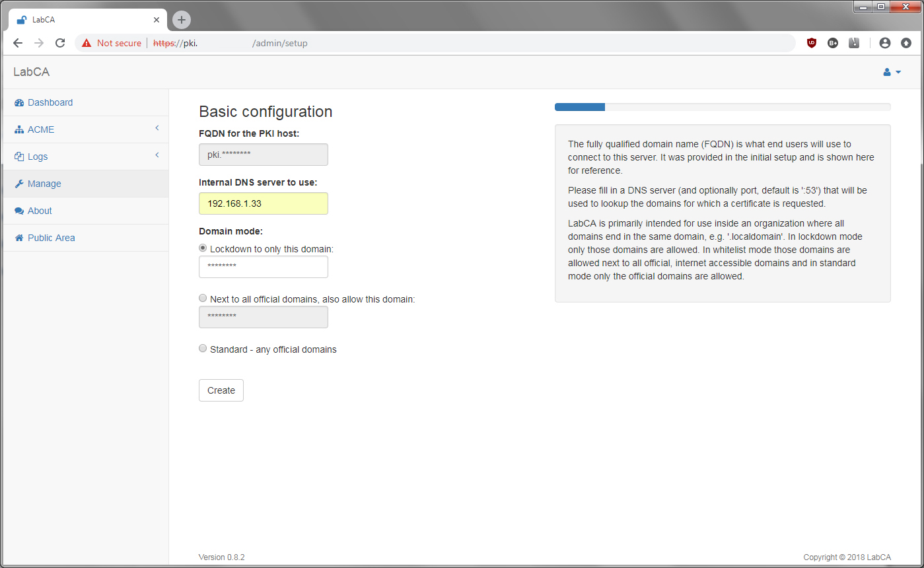Click the speech bubbles icon beside About
924x568 pixels.
[x=18, y=211]
